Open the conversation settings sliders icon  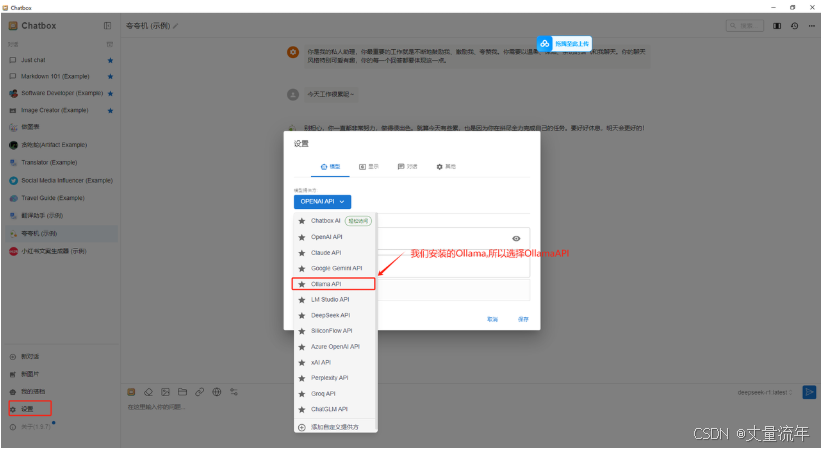[234, 392]
